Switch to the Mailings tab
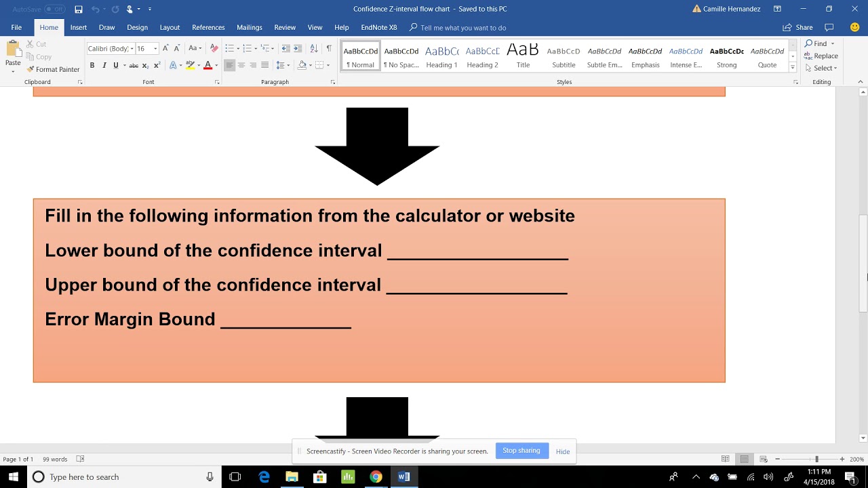Image resolution: width=868 pixels, height=488 pixels. (x=250, y=28)
